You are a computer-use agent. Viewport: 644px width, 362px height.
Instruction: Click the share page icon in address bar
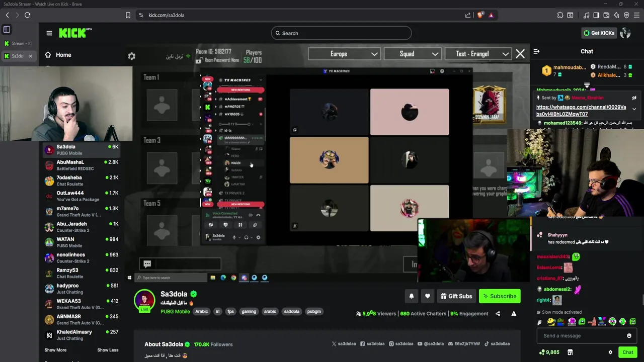[468, 15]
